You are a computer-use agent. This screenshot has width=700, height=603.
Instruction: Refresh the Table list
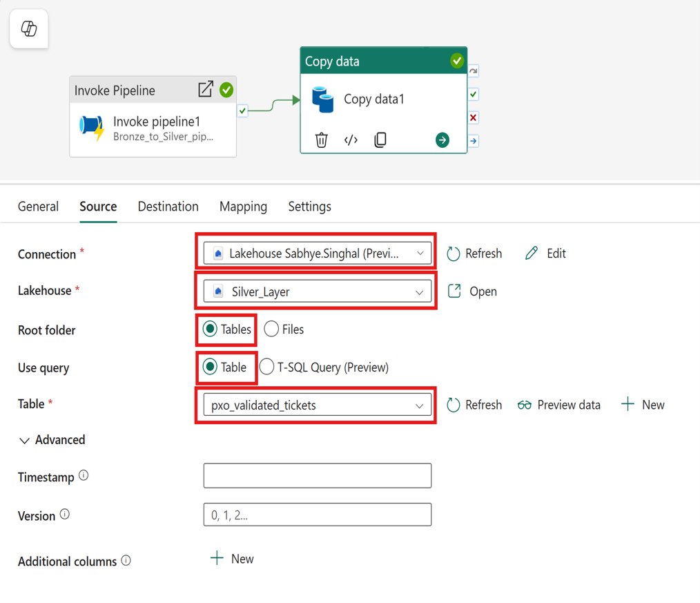click(x=474, y=405)
